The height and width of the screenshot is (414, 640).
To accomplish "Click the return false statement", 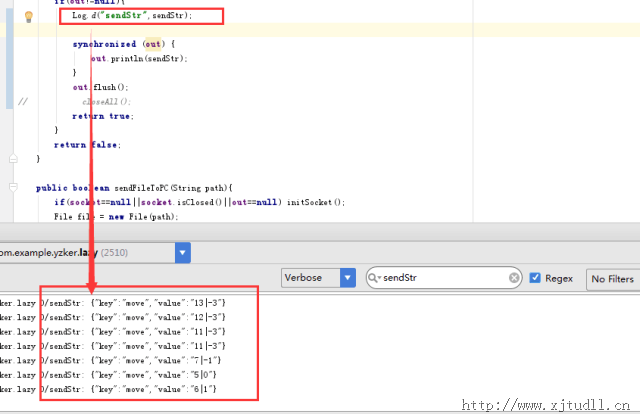I will pos(87,144).
